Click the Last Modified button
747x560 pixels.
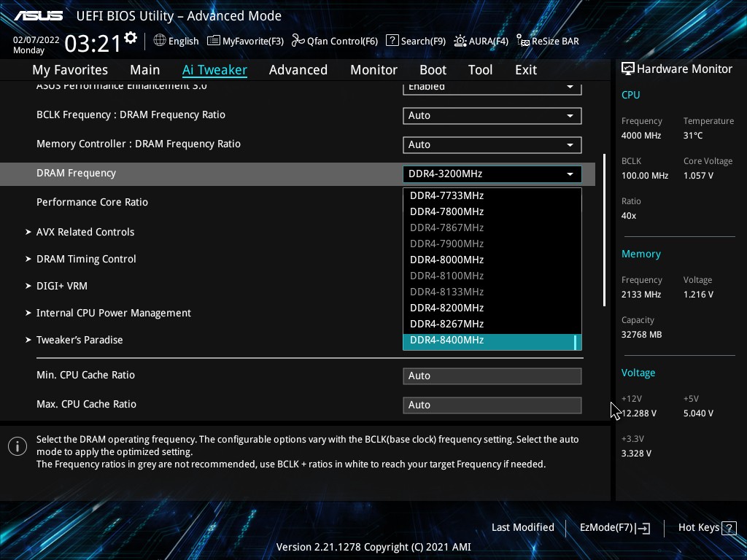(x=522, y=527)
